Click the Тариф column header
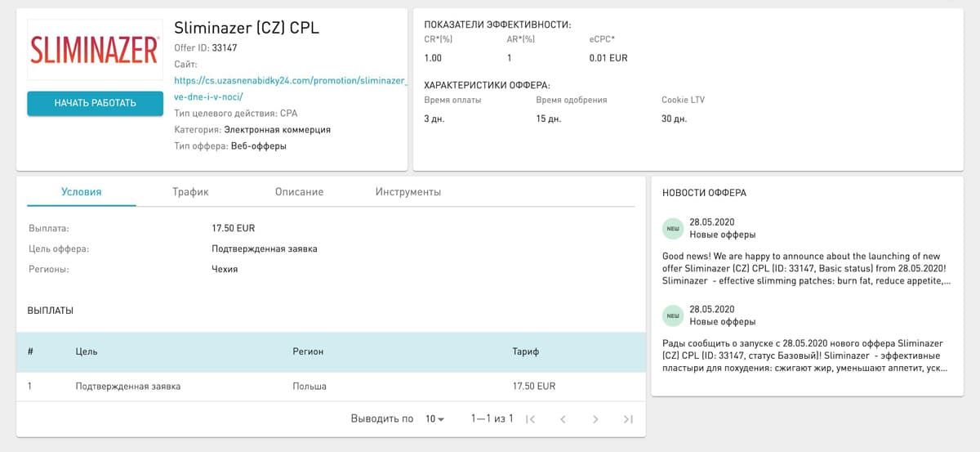The width and height of the screenshot is (980, 452). click(525, 351)
